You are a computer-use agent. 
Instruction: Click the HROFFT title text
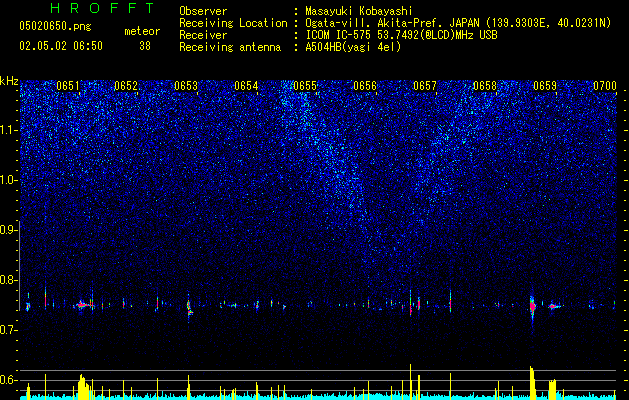coord(102,8)
